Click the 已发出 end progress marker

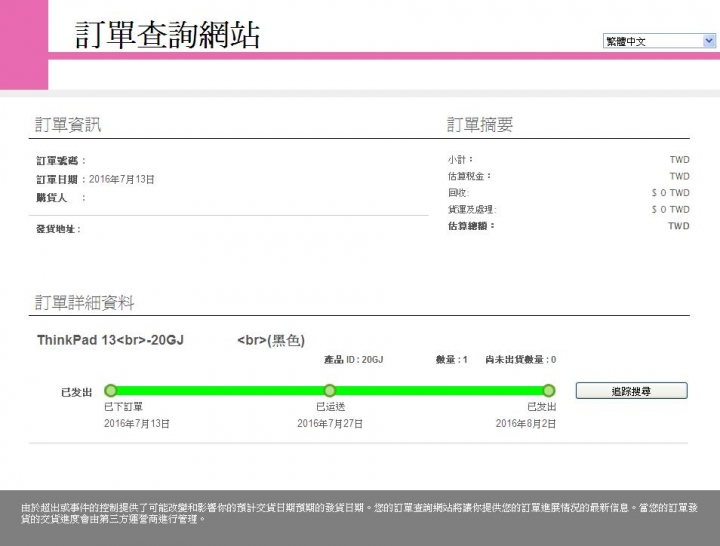[x=549, y=391]
